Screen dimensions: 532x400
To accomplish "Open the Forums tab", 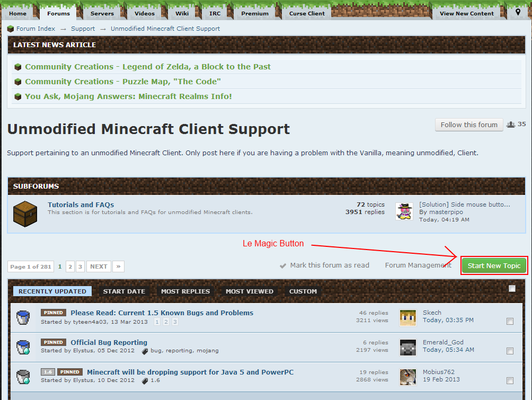I will [x=58, y=14].
